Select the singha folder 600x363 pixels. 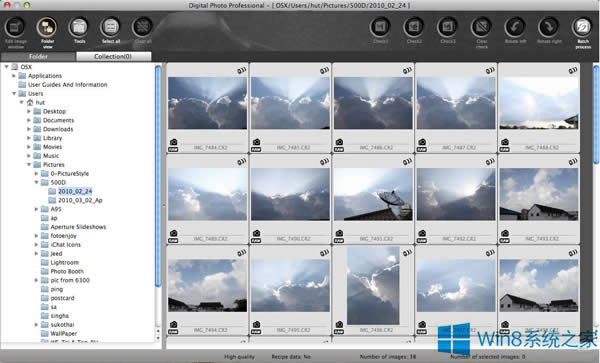[60, 316]
